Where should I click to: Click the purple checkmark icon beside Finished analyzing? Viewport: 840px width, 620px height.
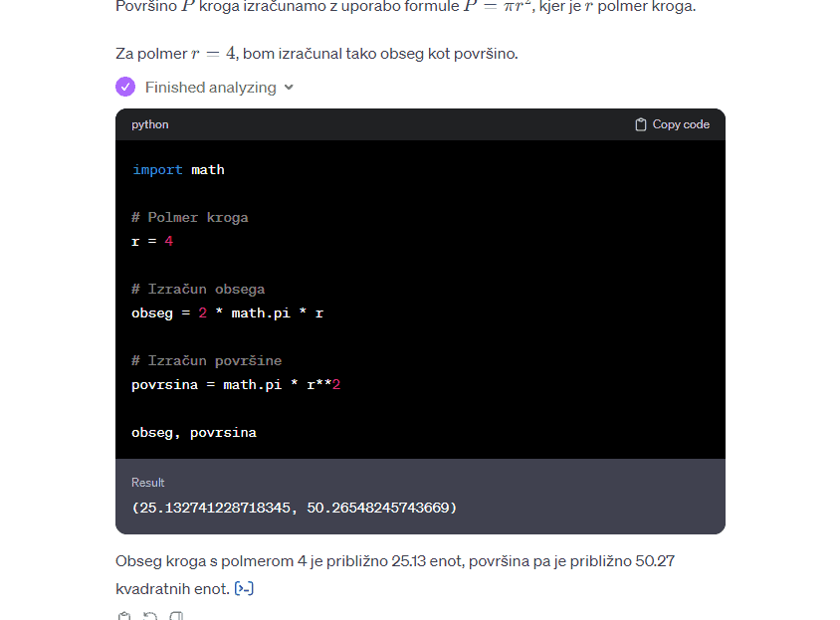[125, 87]
